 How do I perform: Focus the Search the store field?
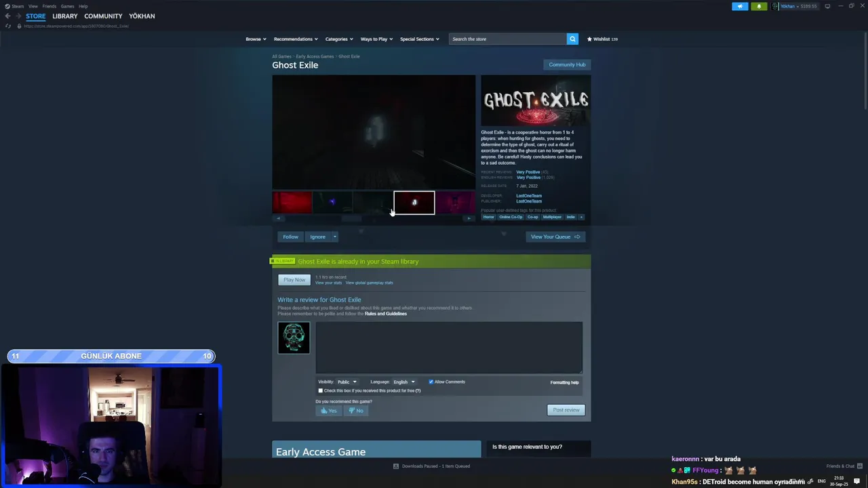pos(508,39)
